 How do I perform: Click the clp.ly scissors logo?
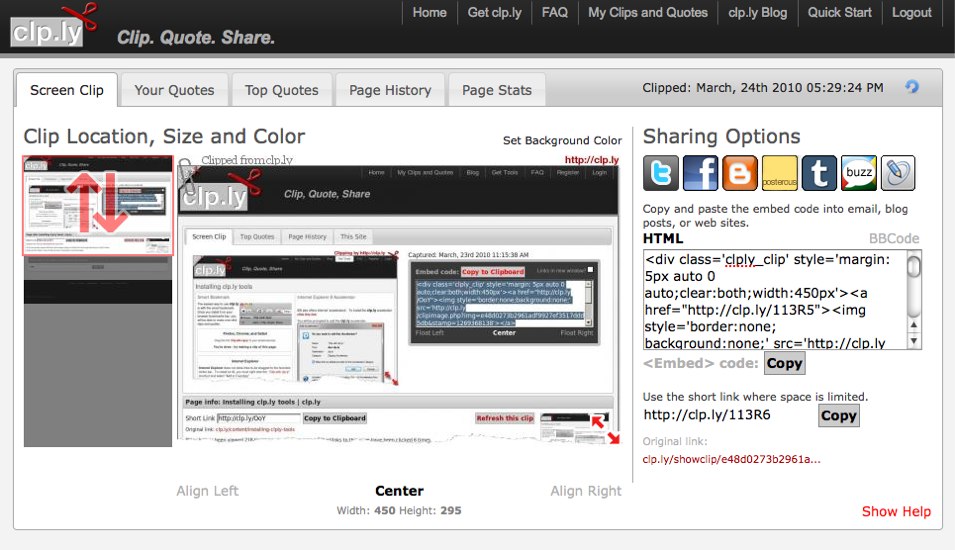coord(54,26)
